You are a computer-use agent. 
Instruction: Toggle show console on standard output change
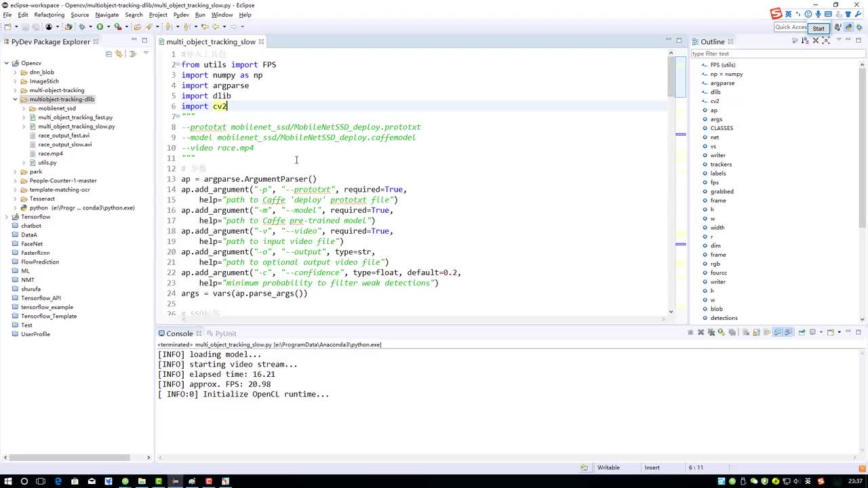point(778,332)
